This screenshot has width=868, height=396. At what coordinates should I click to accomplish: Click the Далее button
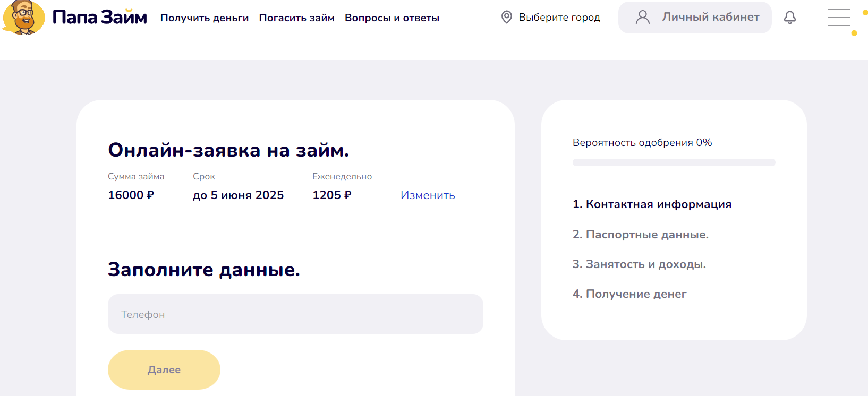[164, 369]
